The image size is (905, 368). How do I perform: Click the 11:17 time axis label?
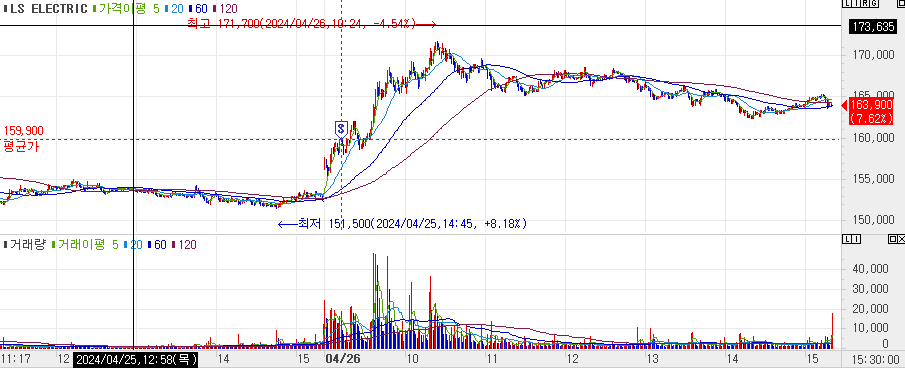tap(16, 359)
